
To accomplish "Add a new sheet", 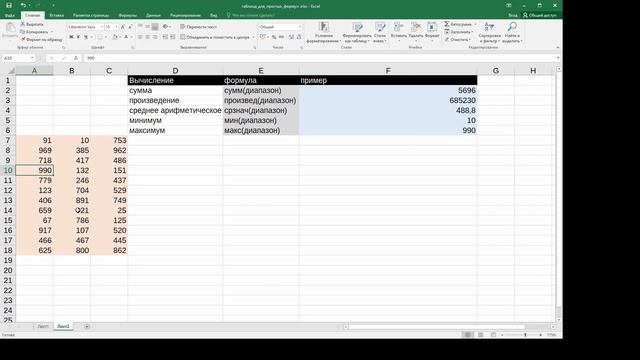I will point(87,327).
